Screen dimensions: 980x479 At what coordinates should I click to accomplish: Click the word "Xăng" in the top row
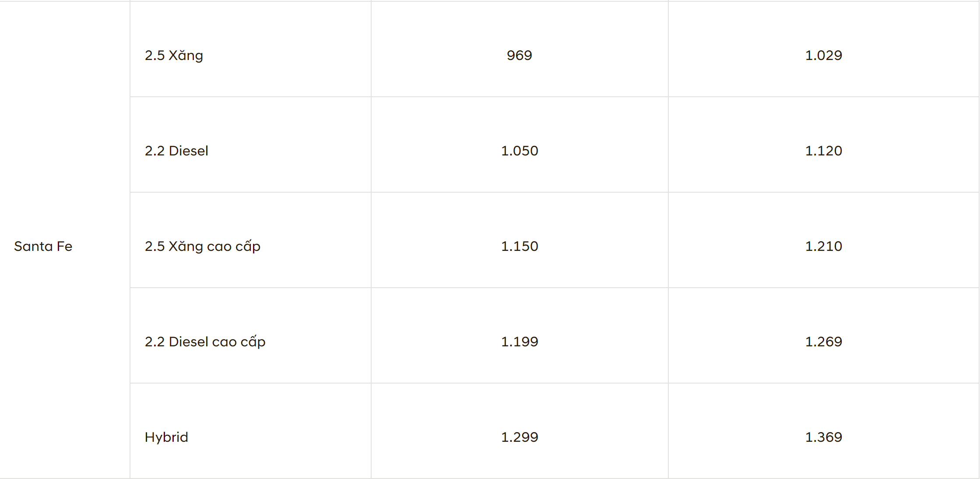[x=186, y=56]
